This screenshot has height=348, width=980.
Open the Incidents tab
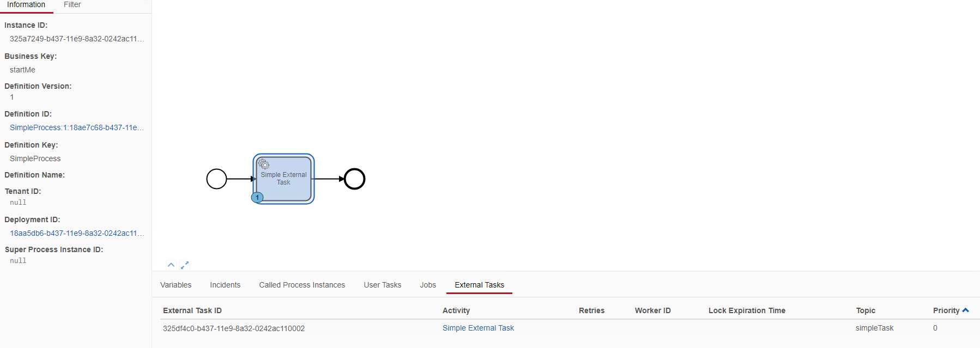tap(225, 285)
